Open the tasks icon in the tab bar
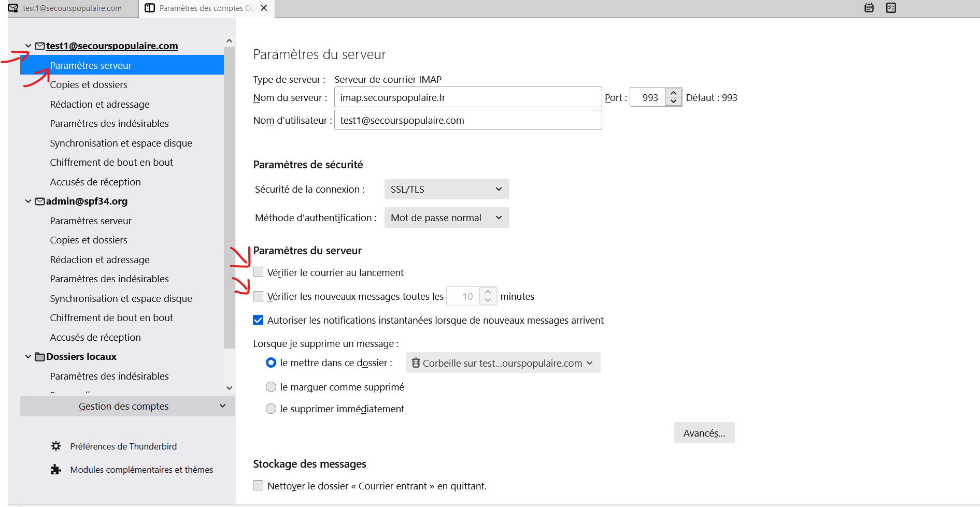This screenshot has width=980, height=507. click(891, 8)
